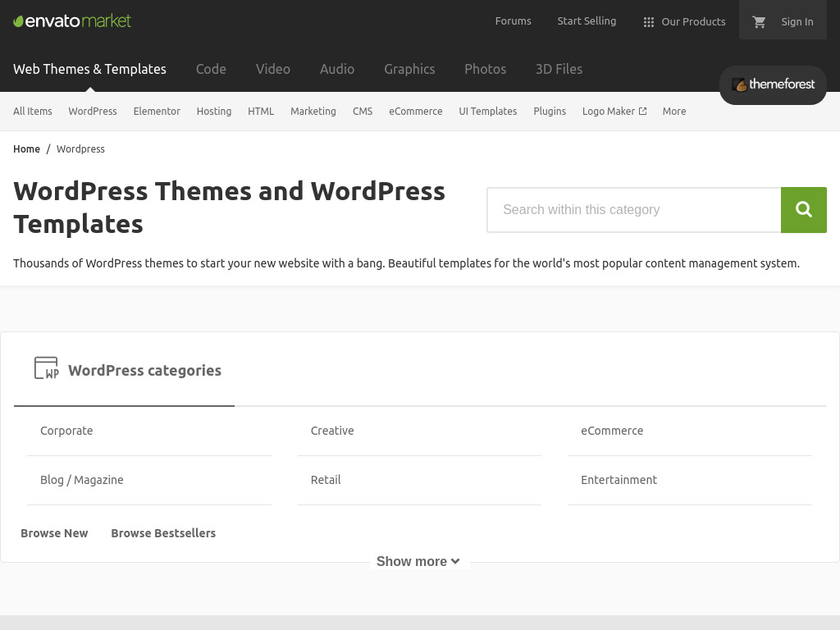Open the Marketing subnavigation item

pyautogui.click(x=313, y=111)
